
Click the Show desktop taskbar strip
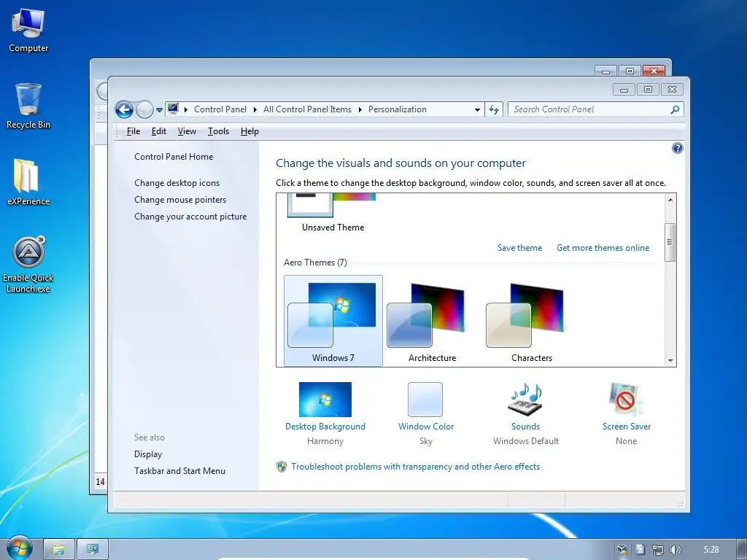coord(741,550)
